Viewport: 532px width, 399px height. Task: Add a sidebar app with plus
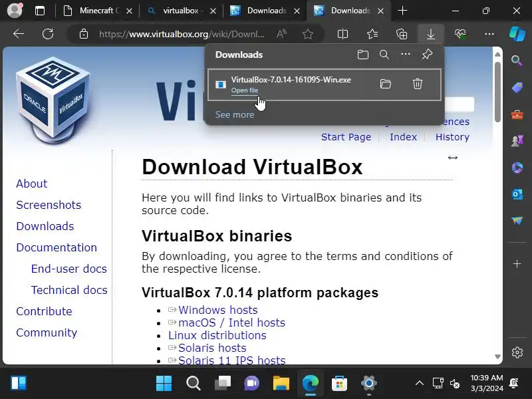517,263
